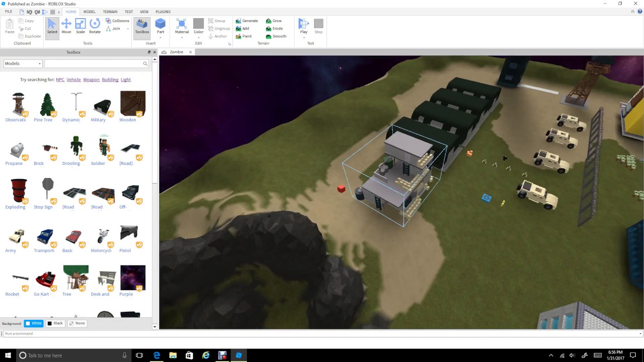644x362 pixels.
Task: Switch to the TERRAIN ribbon tab
Action: [110, 12]
